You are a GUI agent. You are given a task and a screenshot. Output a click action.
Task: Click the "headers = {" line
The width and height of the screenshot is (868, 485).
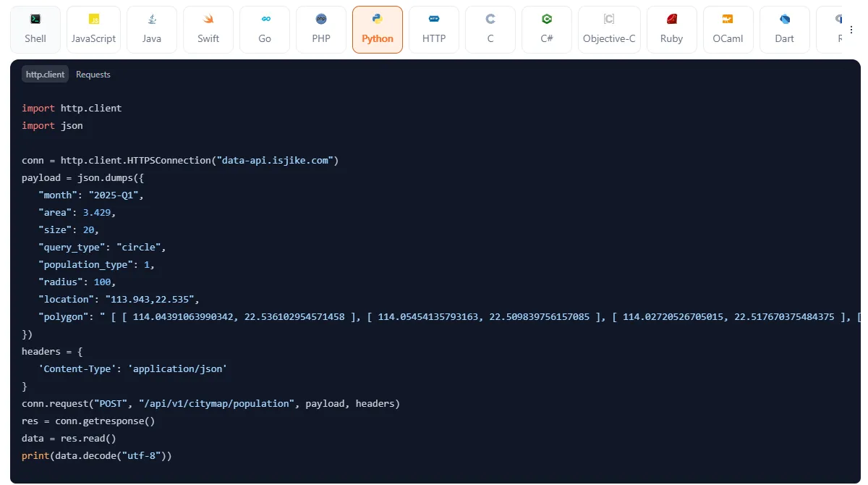click(52, 351)
